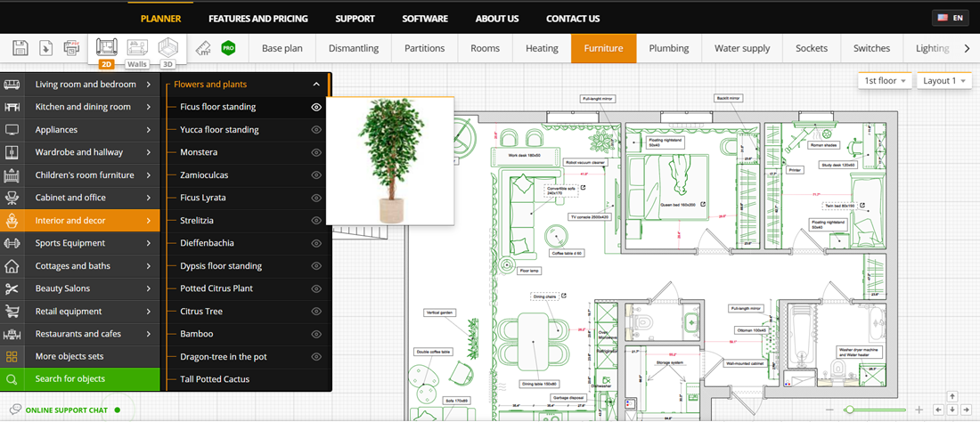Image resolution: width=980 pixels, height=422 pixels.
Task: Click the green PRO badge
Action: tap(229, 48)
